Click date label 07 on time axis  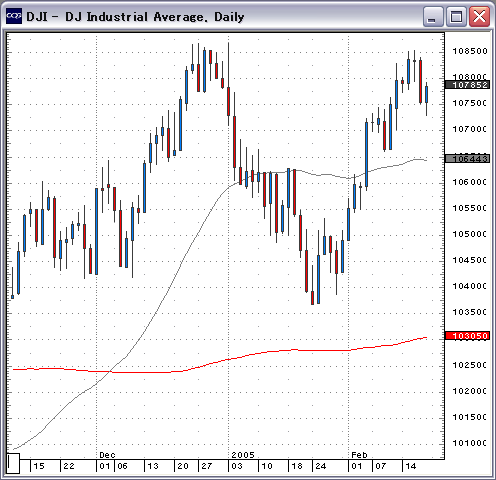pyautogui.click(x=380, y=466)
